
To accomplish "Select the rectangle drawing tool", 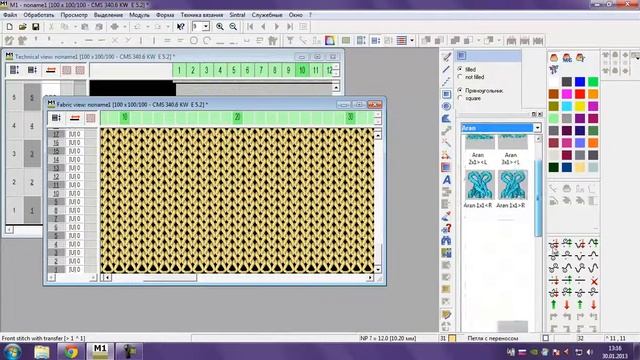I will 447,94.
